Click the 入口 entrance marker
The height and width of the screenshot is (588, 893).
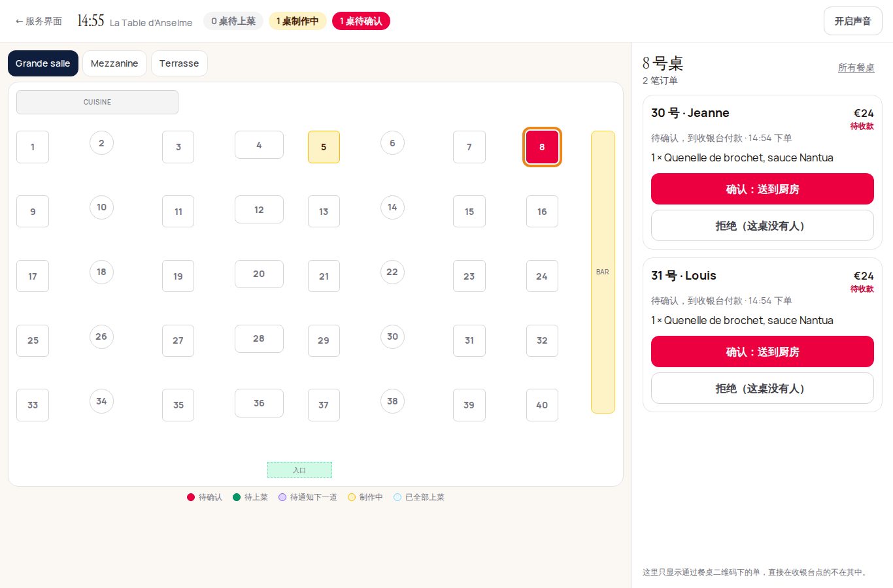pos(299,470)
